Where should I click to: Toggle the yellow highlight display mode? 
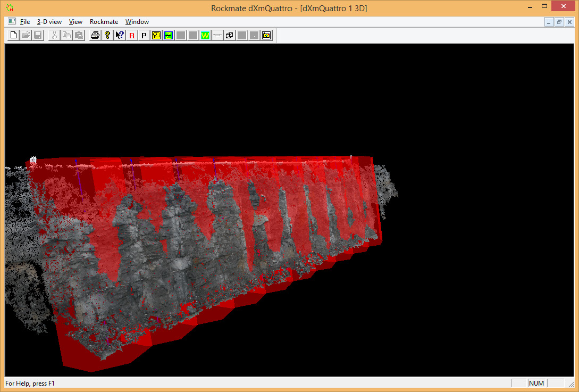[x=156, y=35]
